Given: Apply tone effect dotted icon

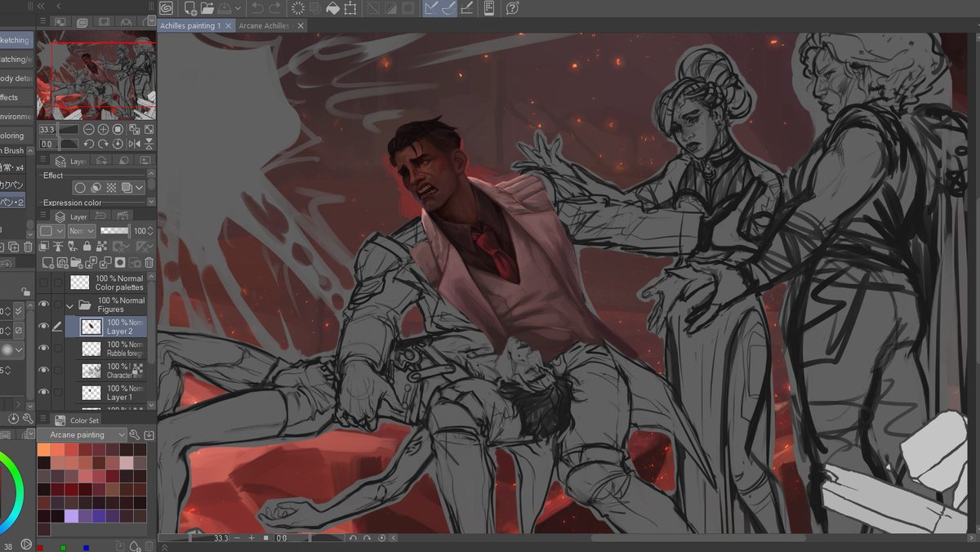Looking at the screenshot, I should (111, 187).
